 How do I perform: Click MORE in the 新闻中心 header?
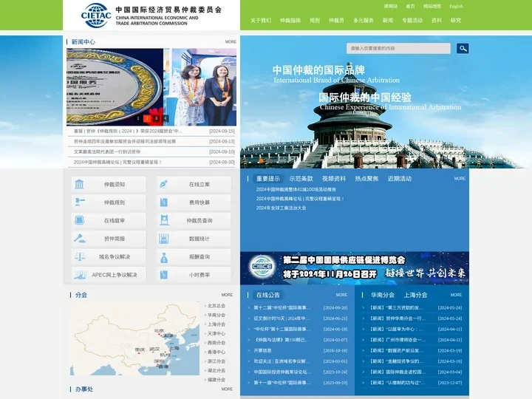click(x=231, y=41)
